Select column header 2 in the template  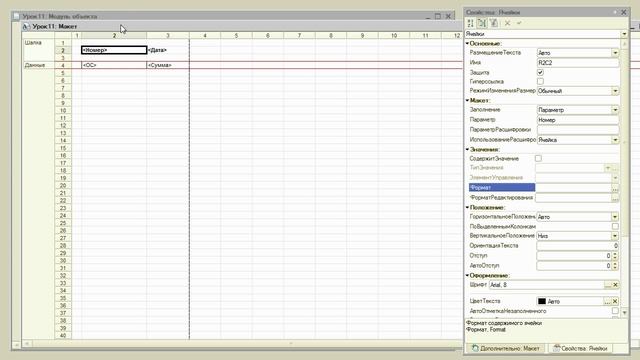click(x=114, y=36)
